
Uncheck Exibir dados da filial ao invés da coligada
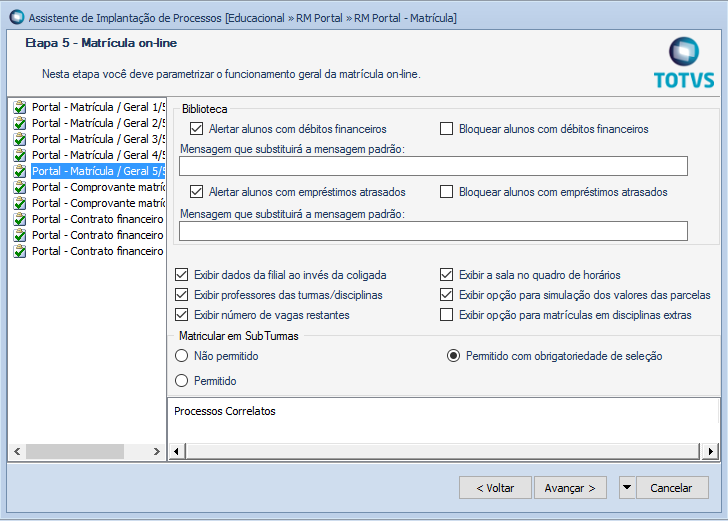click(x=182, y=275)
